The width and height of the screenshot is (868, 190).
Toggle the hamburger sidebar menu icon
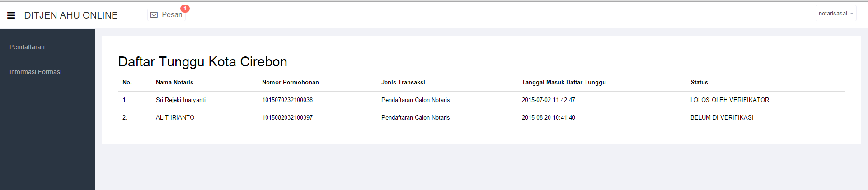[x=11, y=15]
